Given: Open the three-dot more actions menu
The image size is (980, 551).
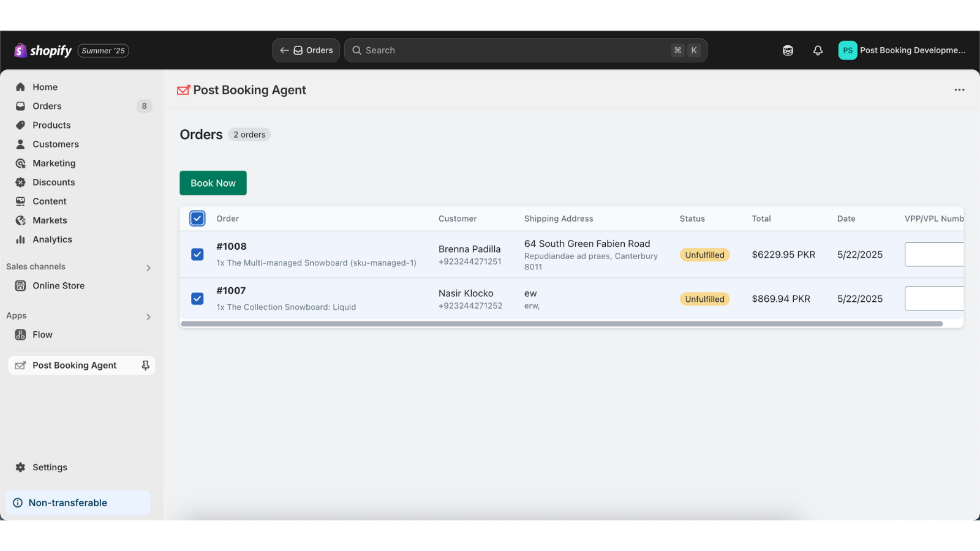Looking at the screenshot, I should [x=959, y=90].
